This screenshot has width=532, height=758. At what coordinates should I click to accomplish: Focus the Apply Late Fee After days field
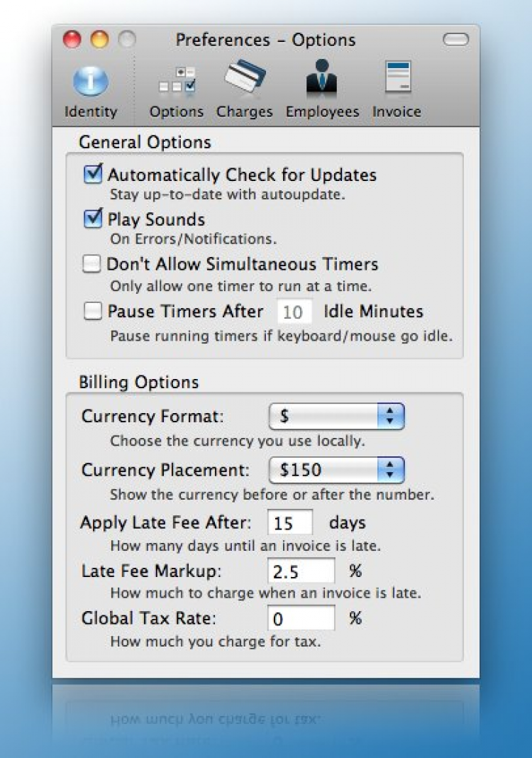pyautogui.click(x=290, y=522)
